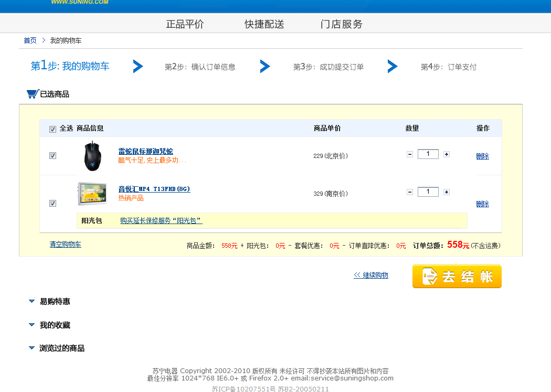
Task: Open the 正品平价 tab
Action: click(x=185, y=24)
